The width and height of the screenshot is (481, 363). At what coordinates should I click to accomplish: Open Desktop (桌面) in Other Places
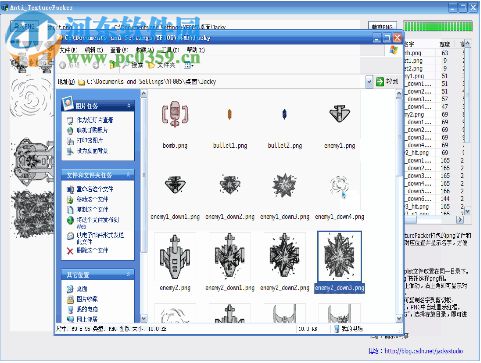click(77, 289)
